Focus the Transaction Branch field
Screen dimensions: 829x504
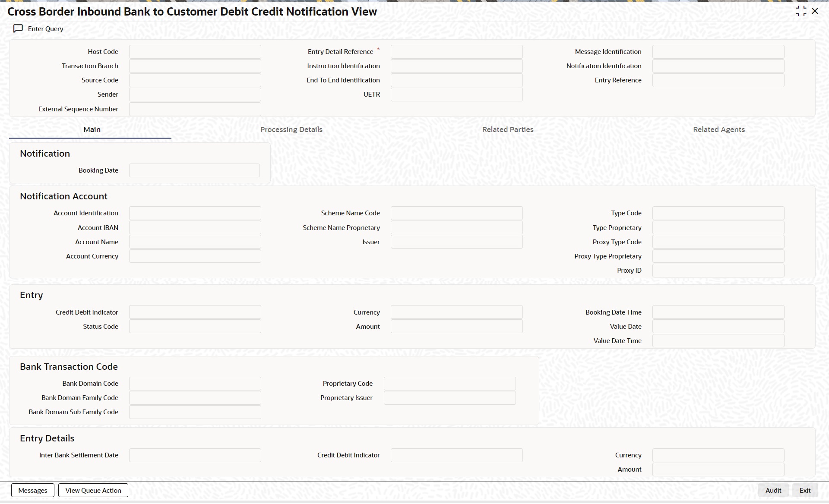click(x=195, y=66)
